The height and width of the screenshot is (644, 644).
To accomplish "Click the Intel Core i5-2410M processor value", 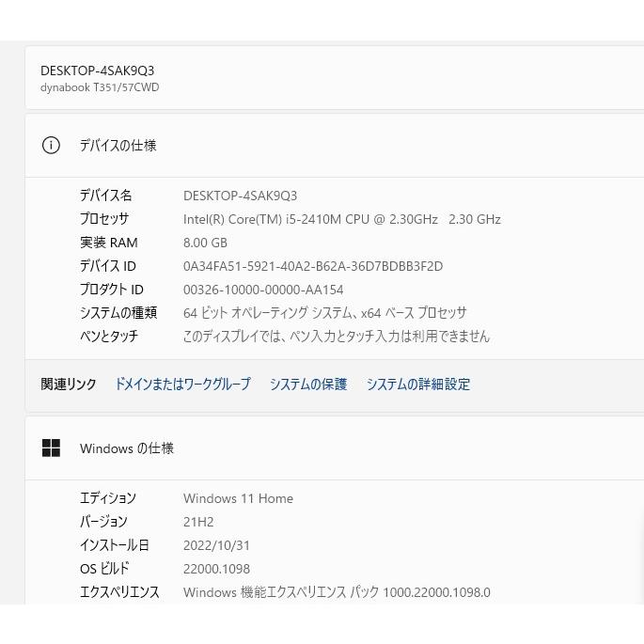I will (x=341, y=219).
